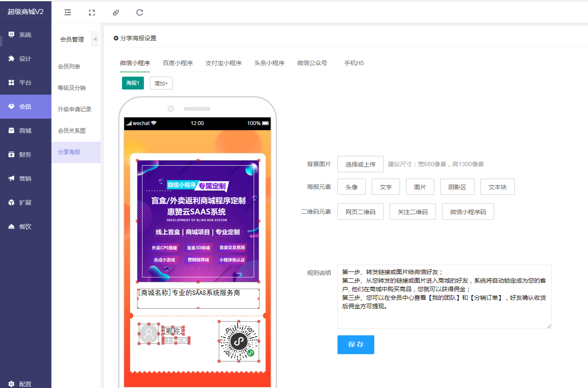Add a 网页二维码 element

tap(361, 212)
